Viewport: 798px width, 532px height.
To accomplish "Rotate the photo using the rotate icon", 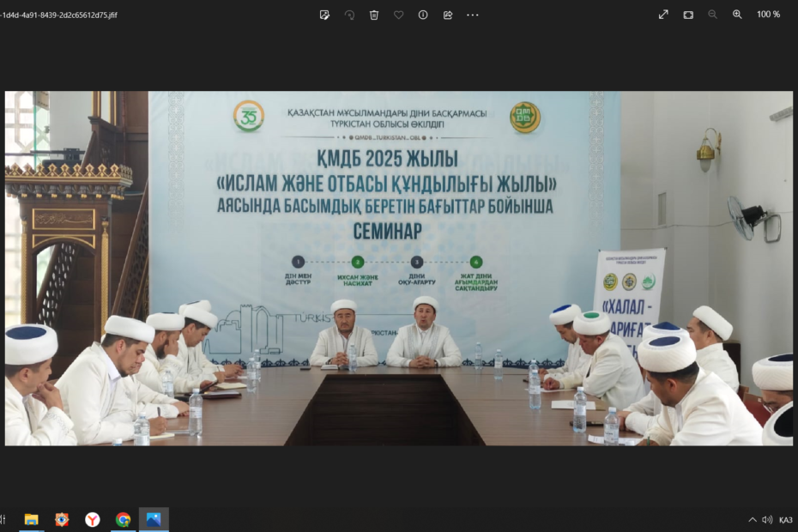I will point(349,15).
